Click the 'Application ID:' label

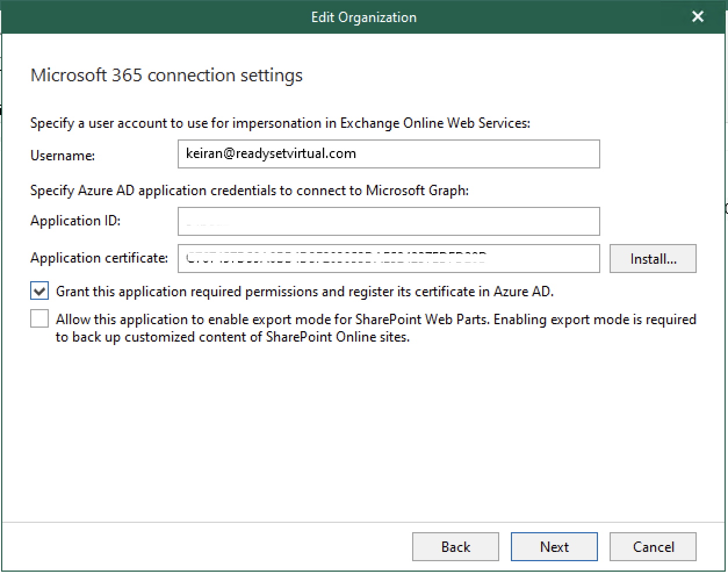coord(75,221)
